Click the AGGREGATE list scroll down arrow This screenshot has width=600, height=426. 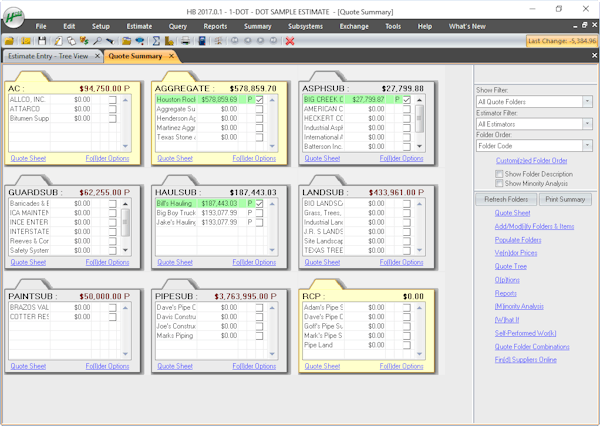pyautogui.click(x=272, y=146)
